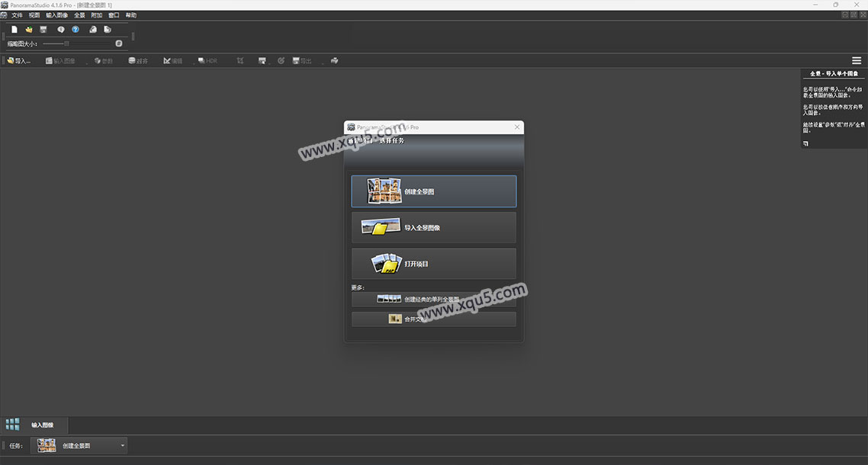The height and width of the screenshot is (465, 868).
Task: Open help via blue question mark icon
Action: (x=76, y=29)
